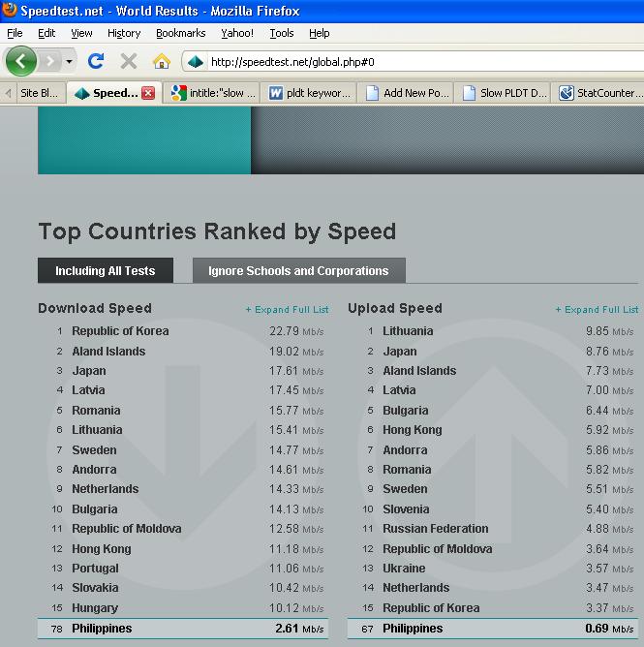644x647 pixels.
Task: Open the Yahoo! menu
Action: pyautogui.click(x=237, y=33)
